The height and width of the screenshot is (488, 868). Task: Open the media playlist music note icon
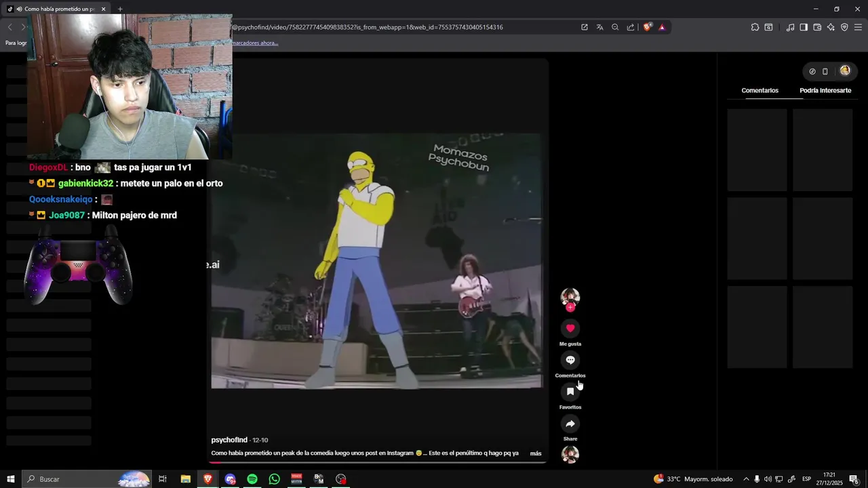790,27
